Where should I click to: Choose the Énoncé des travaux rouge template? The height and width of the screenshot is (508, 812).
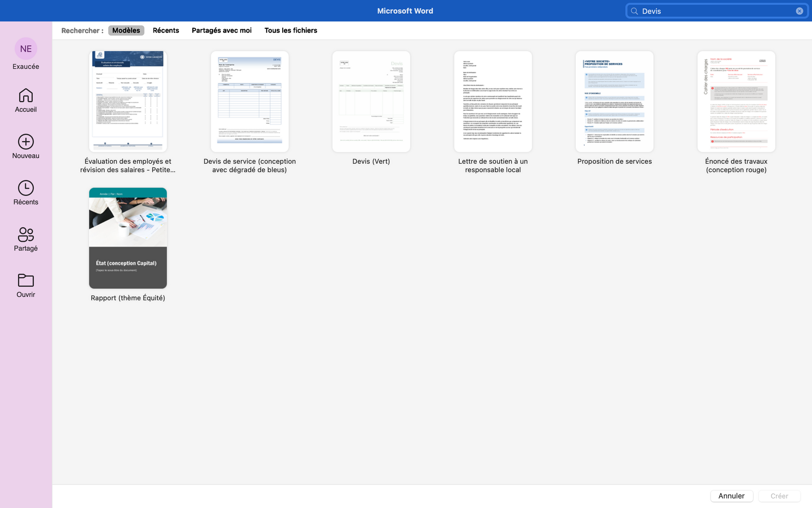736,102
